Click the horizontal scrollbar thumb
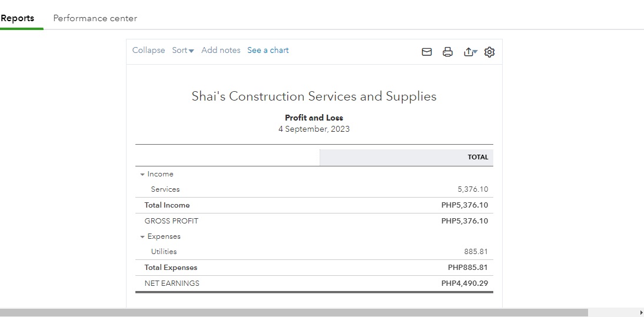 coord(293,312)
